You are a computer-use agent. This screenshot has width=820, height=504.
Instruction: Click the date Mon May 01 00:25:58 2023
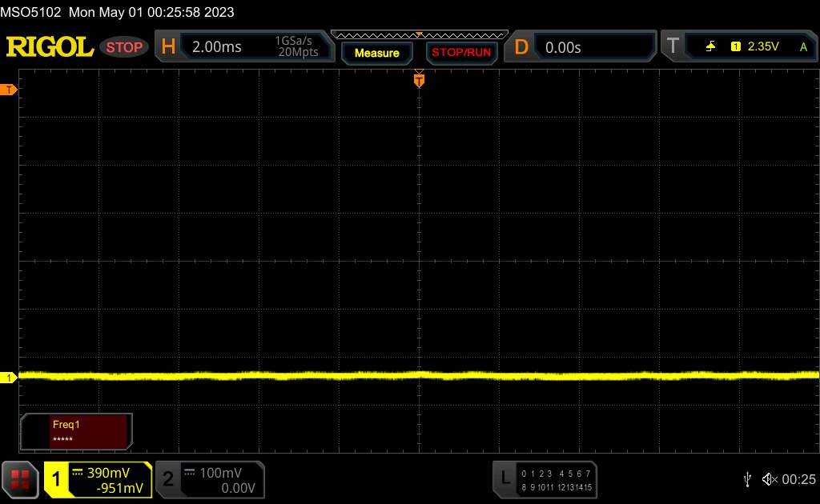(151, 12)
